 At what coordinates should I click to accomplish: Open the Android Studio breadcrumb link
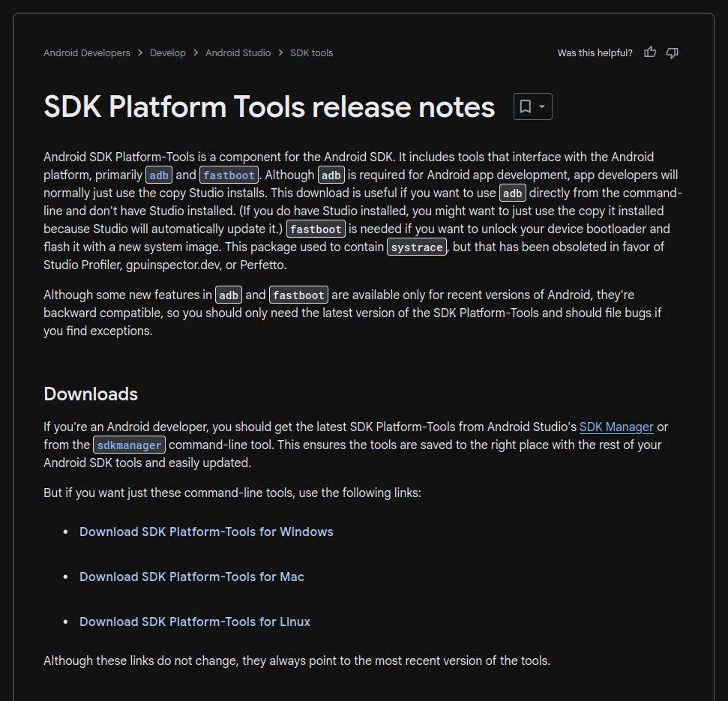238,53
